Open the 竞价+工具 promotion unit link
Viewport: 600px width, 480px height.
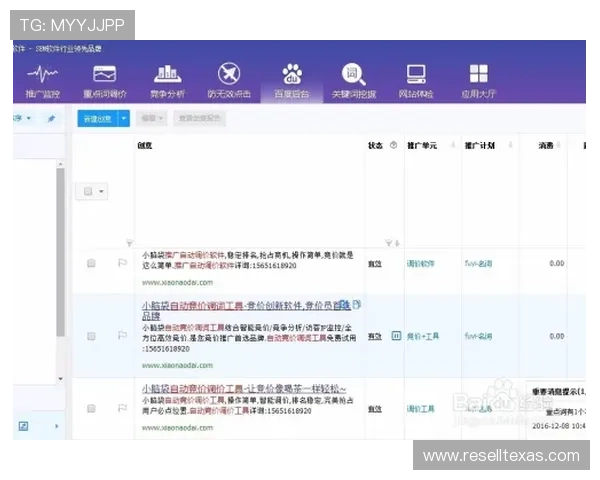pyautogui.click(x=422, y=336)
